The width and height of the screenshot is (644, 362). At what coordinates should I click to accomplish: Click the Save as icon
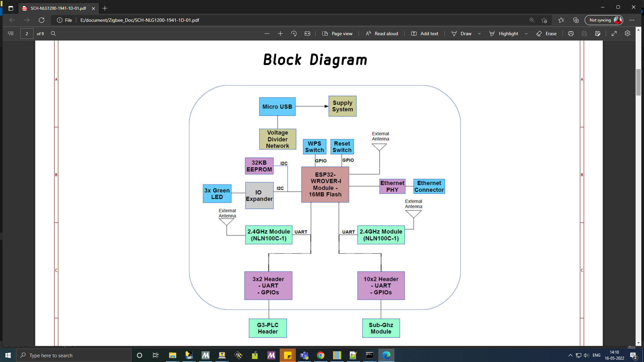point(598,34)
